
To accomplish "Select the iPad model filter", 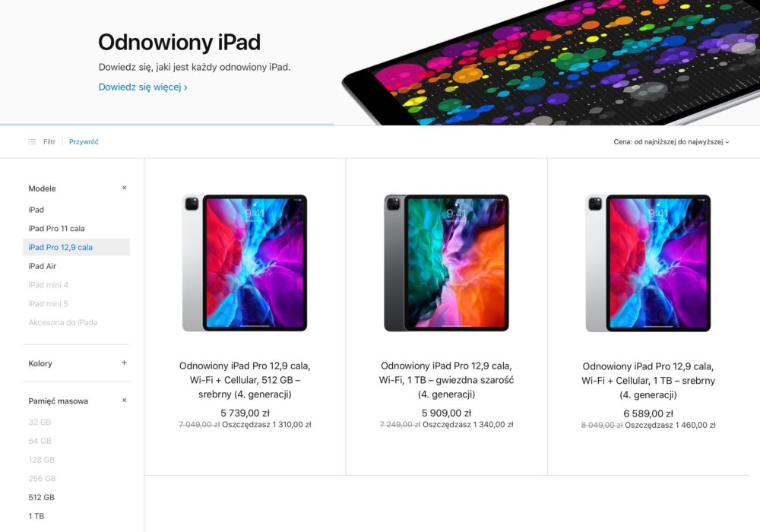I will 36,210.
